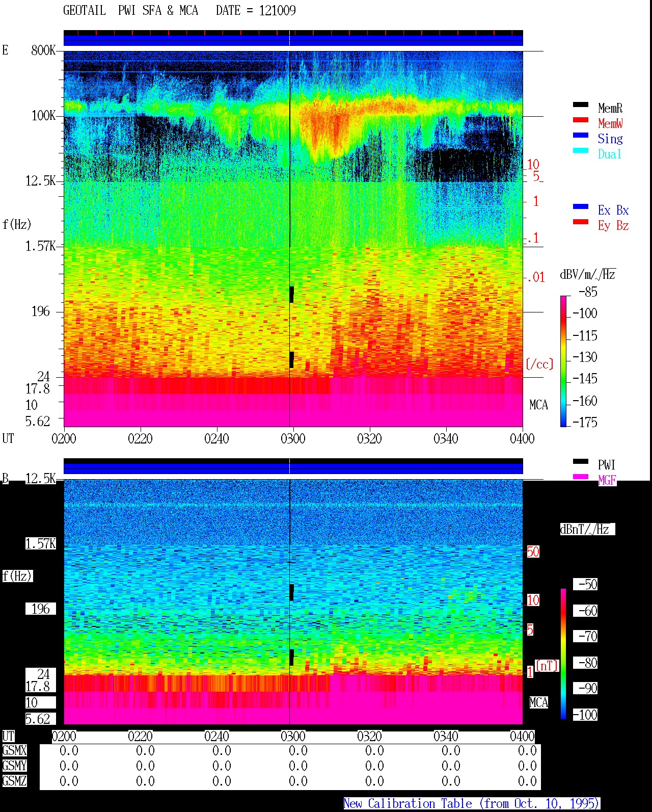Click the cyan Dual legend swatch
Image resolution: width=652 pixels, height=812 pixels.
click(580, 151)
